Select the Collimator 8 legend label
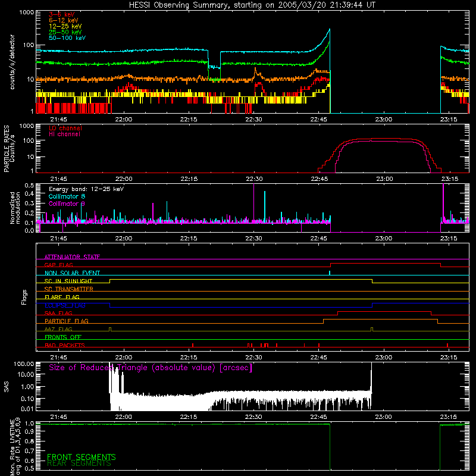Image resolution: width=476 pixels, height=476 pixels. click(x=67, y=196)
